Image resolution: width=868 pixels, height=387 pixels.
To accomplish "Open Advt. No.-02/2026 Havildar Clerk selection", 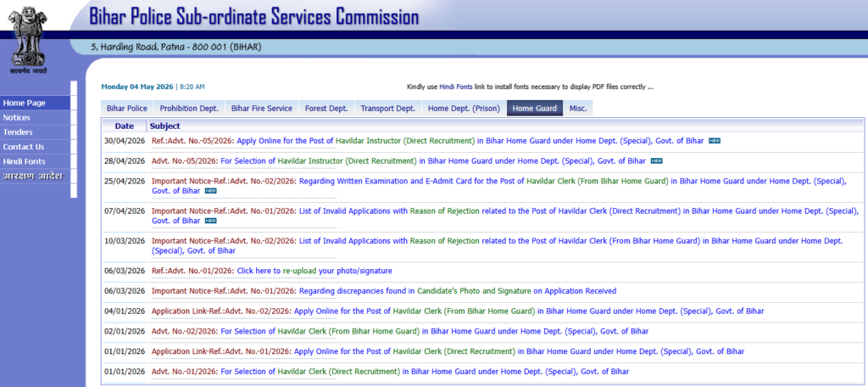I will click(x=400, y=331).
